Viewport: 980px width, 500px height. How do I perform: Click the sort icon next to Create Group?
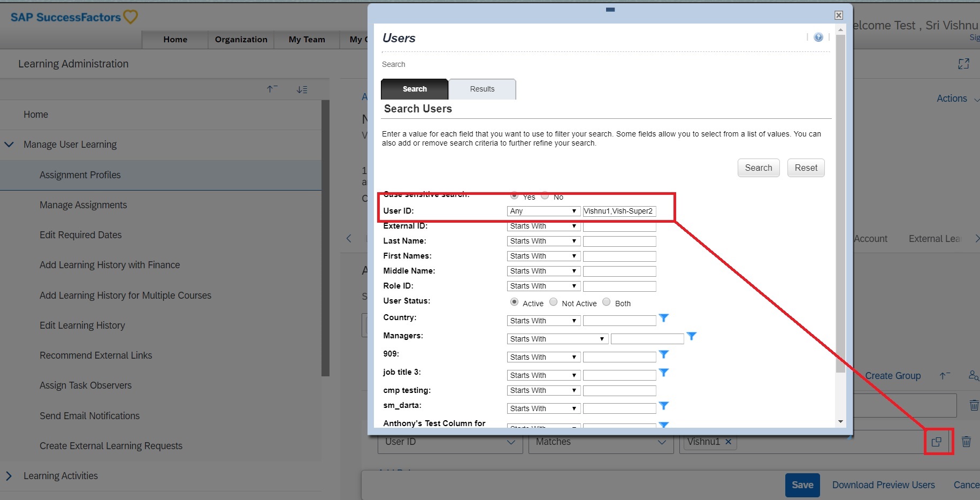945,376
